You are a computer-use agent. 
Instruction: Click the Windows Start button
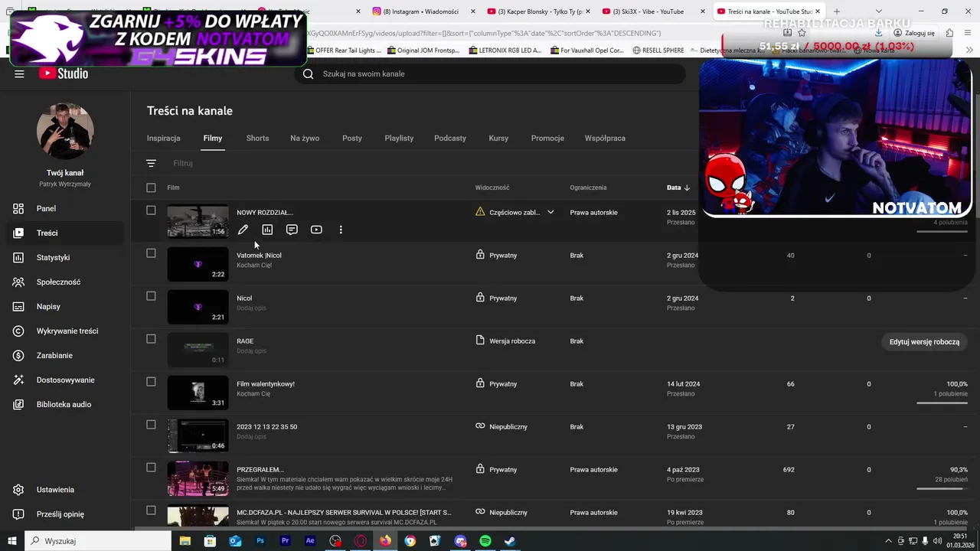[x=12, y=541]
